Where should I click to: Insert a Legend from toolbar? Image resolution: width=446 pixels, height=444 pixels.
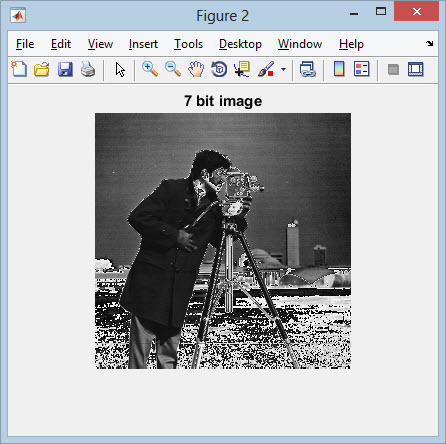pyautogui.click(x=362, y=69)
